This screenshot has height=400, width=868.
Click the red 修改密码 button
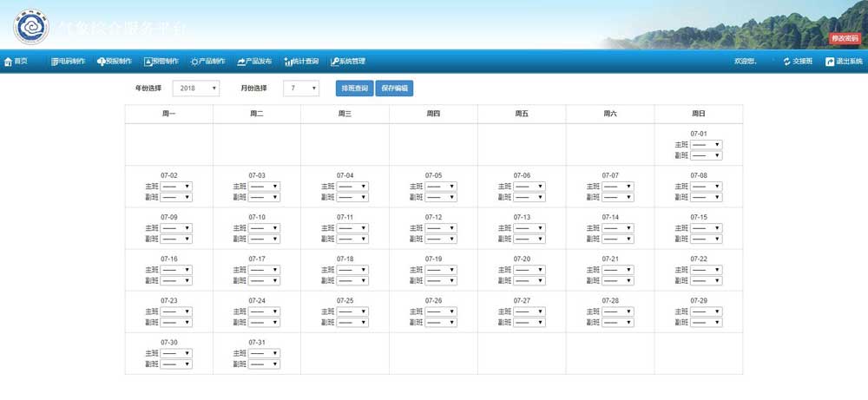pos(844,38)
